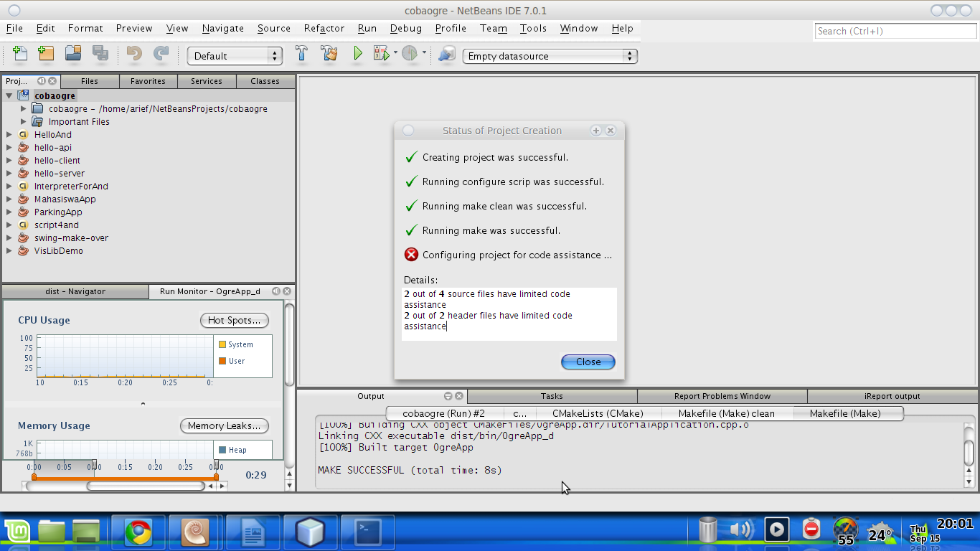Click the orange end marker on the timeline

[x=215, y=476]
